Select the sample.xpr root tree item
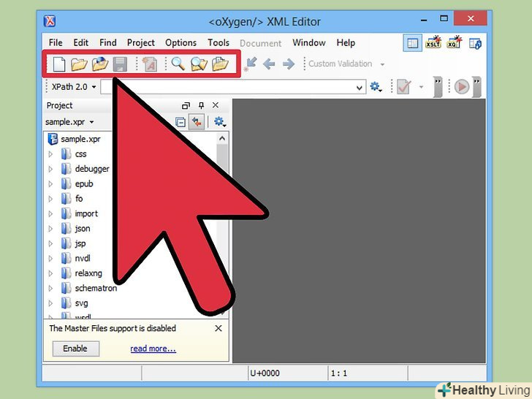Image resolution: width=532 pixels, height=399 pixels. pos(75,139)
